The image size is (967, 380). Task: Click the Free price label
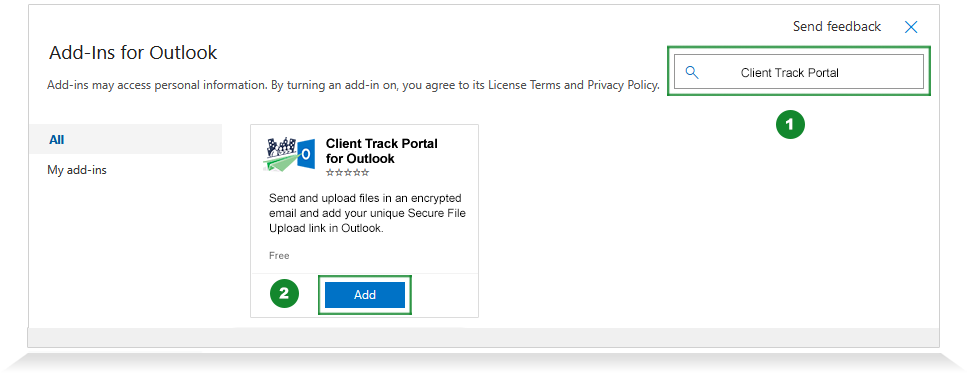279,255
